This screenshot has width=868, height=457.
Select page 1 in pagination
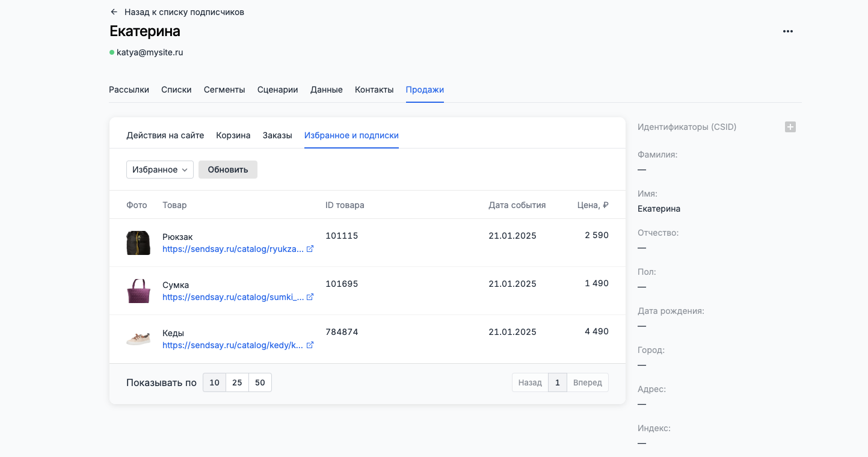[x=557, y=382]
